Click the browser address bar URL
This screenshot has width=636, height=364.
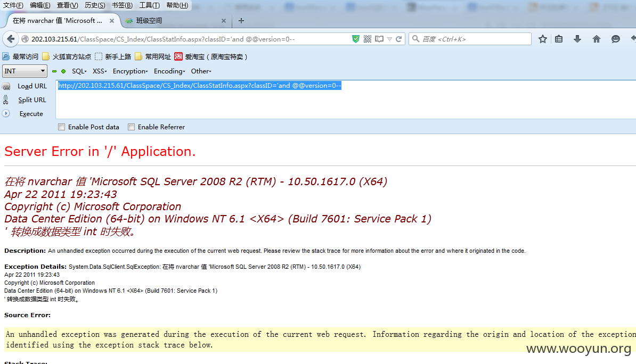tap(163, 39)
